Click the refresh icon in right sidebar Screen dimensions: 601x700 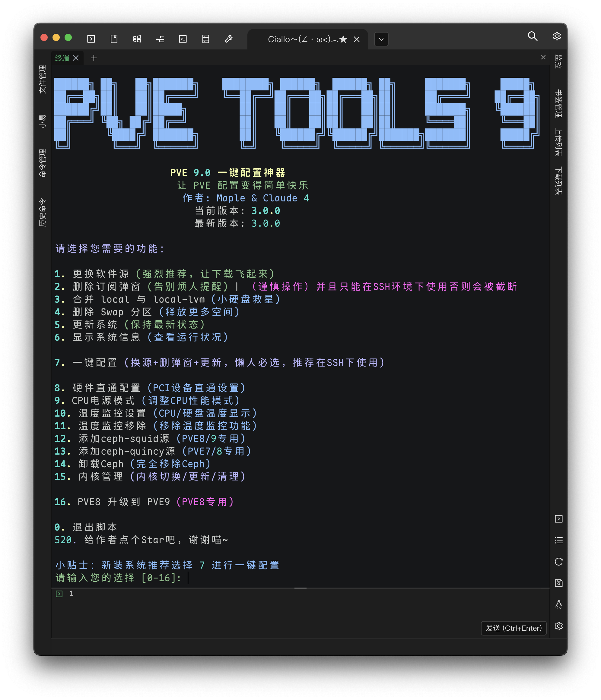pos(558,562)
